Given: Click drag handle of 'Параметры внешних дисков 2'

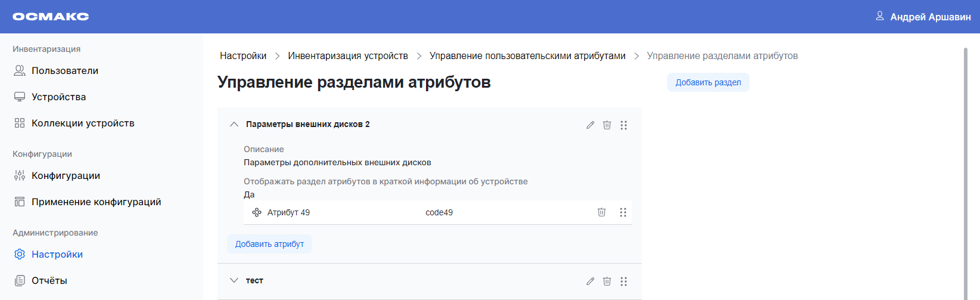Looking at the screenshot, I should (x=623, y=125).
